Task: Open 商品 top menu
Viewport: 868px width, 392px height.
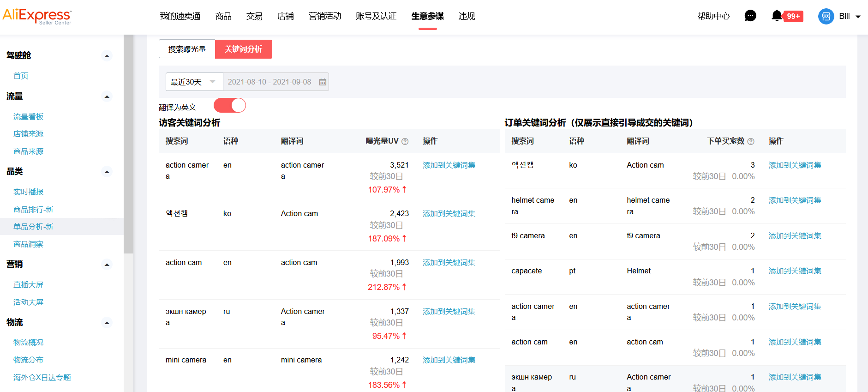Action: [x=223, y=16]
